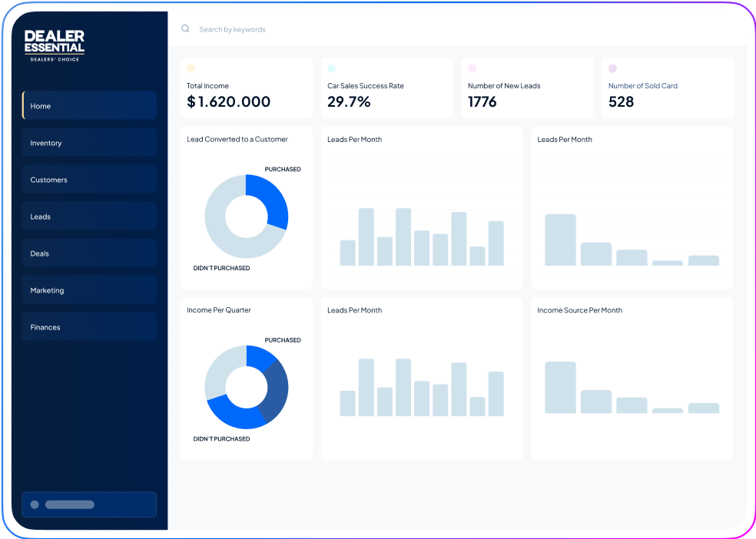Viewport: 756px width, 539px height.
Task: Click the purple dot on Sold Card tile
Action: (613, 68)
